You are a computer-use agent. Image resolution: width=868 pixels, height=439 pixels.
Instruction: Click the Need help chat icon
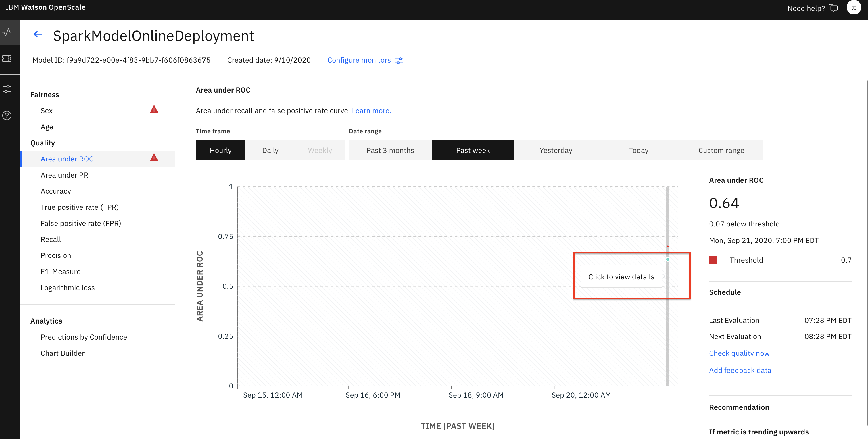(833, 8)
